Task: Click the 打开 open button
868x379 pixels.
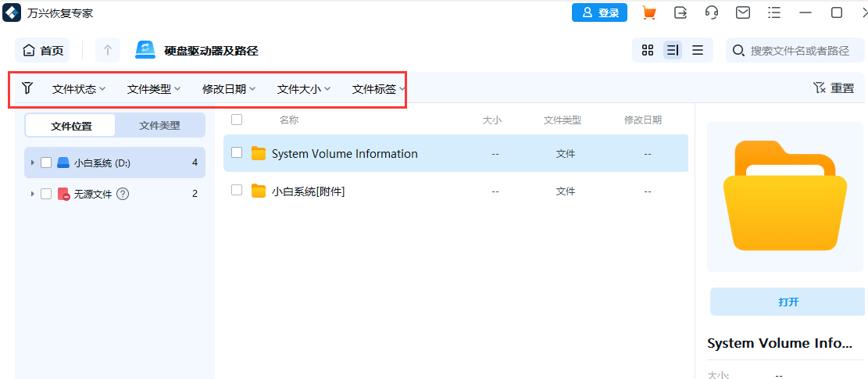Action: pyautogui.click(x=788, y=302)
